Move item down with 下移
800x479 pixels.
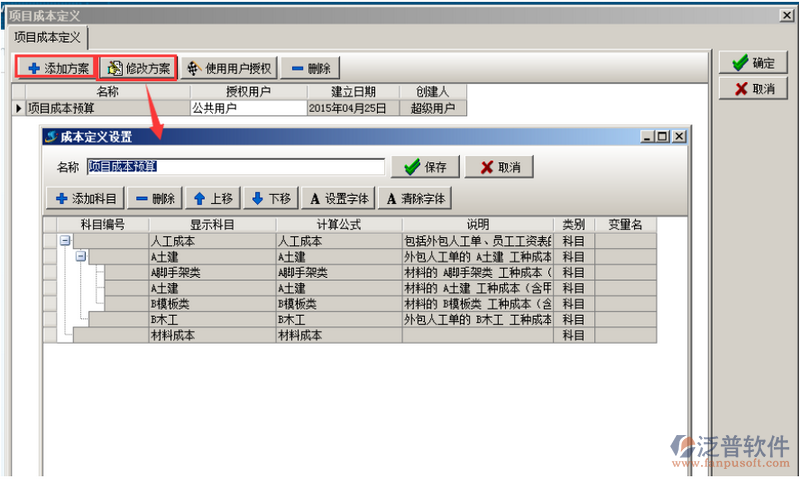coord(271,198)
